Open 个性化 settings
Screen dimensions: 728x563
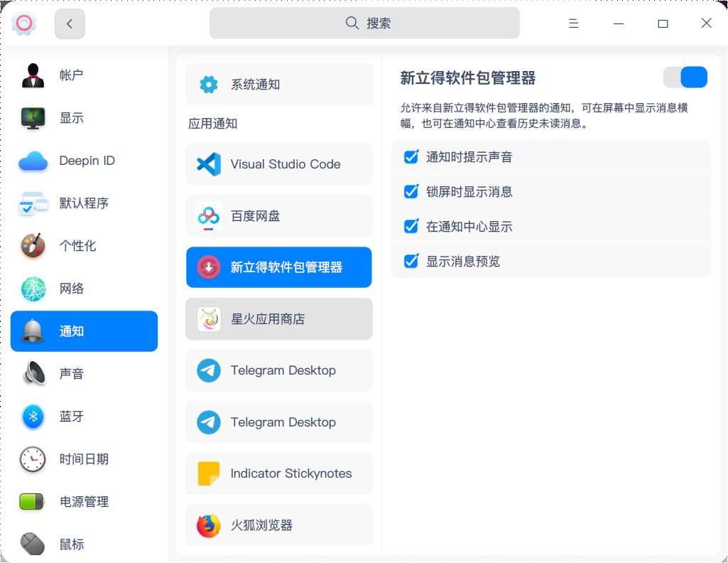click(84, 246)
